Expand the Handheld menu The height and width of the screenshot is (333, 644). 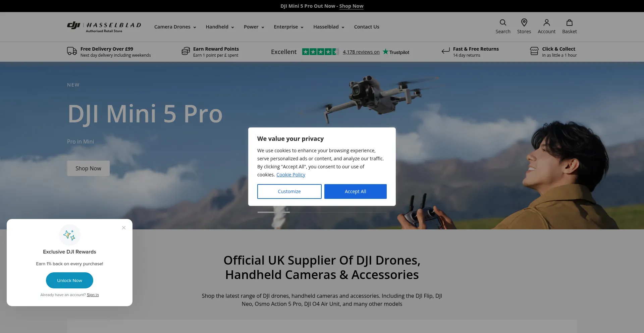tap(220, 27)
